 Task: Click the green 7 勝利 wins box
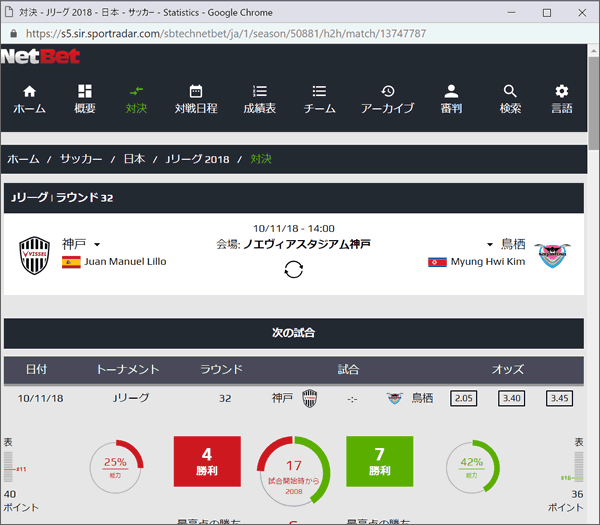380,461
